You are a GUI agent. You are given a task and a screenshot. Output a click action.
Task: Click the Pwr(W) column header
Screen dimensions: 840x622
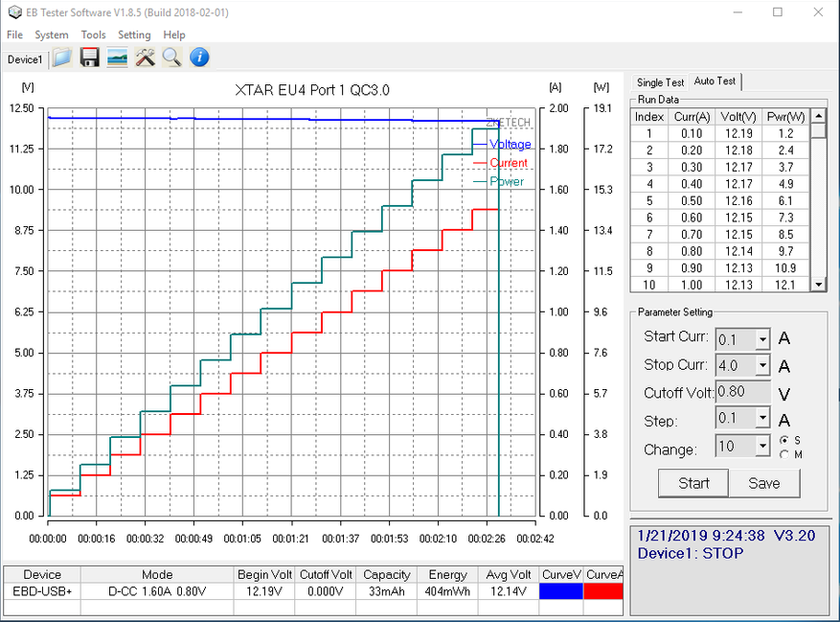coord(785,116)
